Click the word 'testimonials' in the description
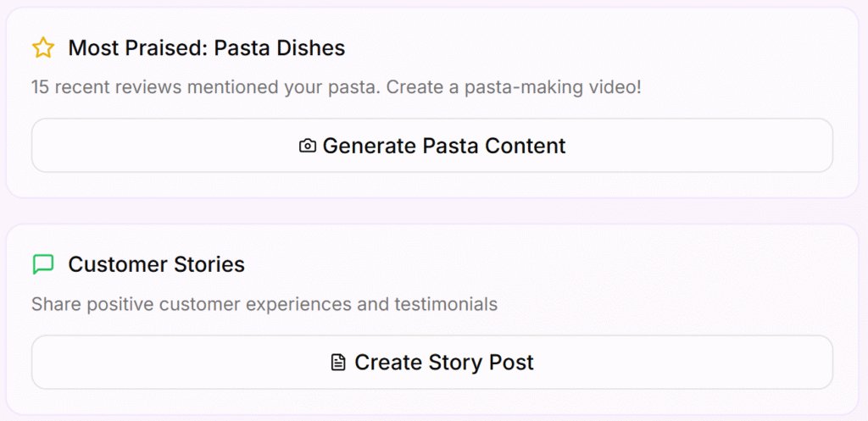This screenshot has height=421, width=868. point(446,304)
